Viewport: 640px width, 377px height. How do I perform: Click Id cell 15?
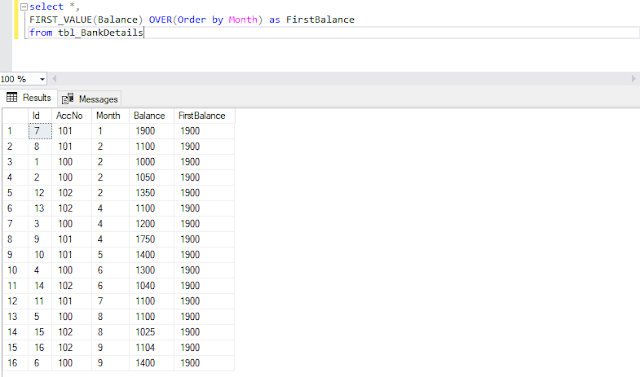[40, 332]
